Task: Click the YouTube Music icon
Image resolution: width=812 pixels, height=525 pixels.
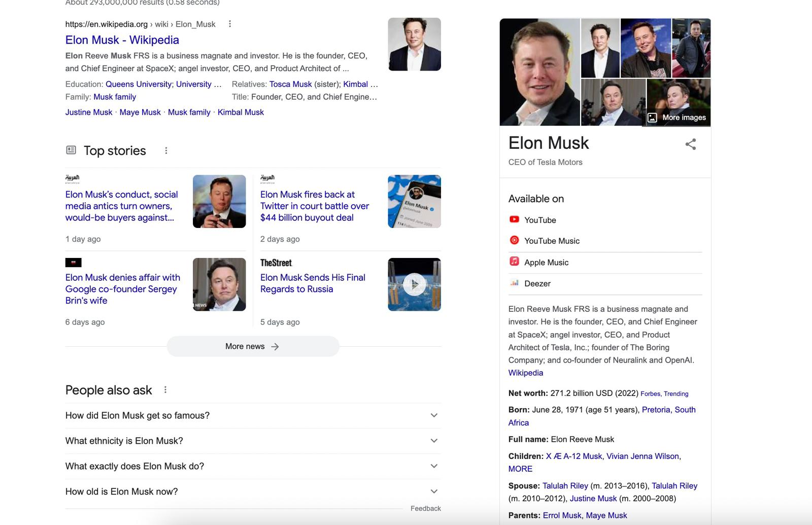Action: (514, 240)
